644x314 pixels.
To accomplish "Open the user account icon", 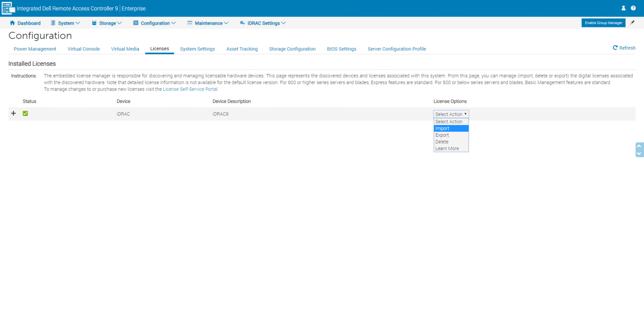I will [623, 8].
